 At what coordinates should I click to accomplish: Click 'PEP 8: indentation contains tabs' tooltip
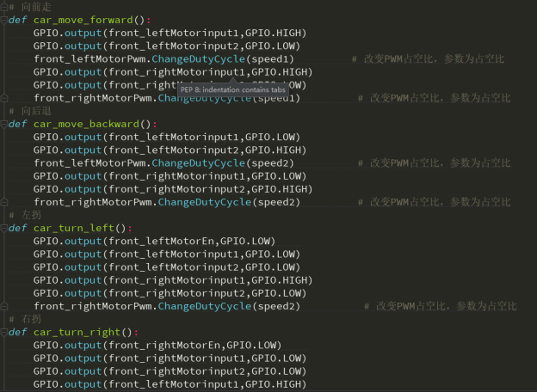click(233, 90)
